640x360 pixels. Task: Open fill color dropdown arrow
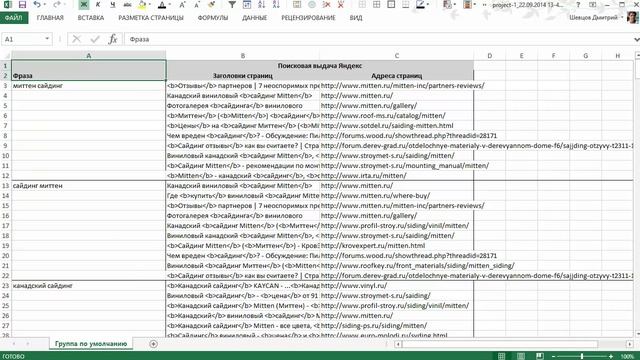click(150, 4)
